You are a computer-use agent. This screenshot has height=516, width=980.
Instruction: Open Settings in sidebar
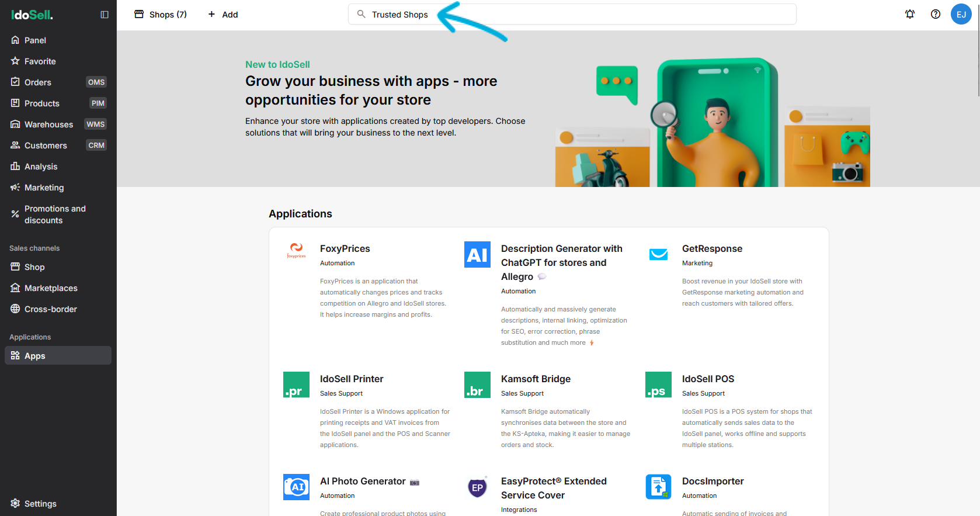58,503
